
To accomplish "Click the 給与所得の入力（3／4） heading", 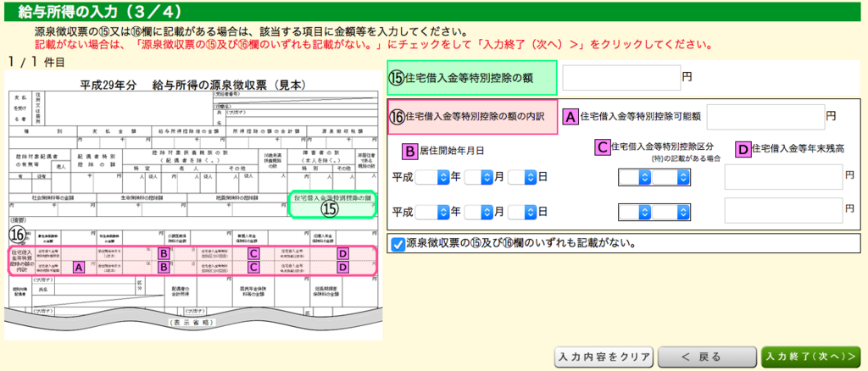I will tap(99, 10).
